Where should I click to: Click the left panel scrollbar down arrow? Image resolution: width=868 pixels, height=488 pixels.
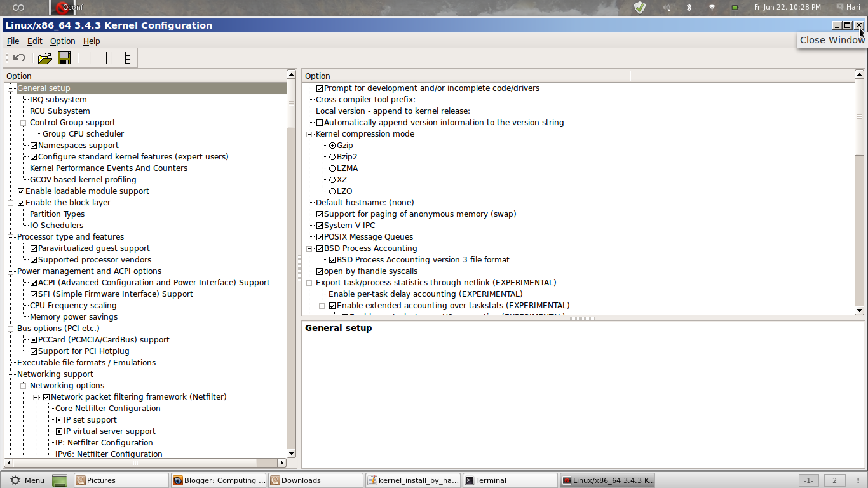pyautogui.click(x=291, y=453)
